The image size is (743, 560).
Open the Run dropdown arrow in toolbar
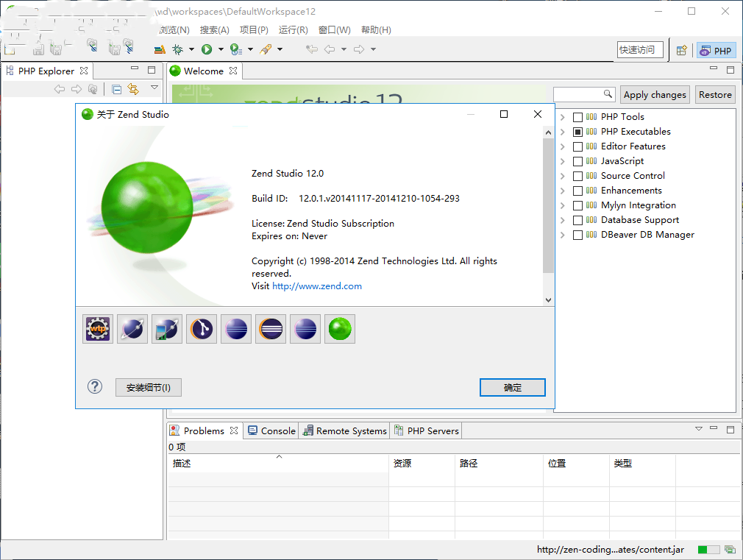[221, 49]
